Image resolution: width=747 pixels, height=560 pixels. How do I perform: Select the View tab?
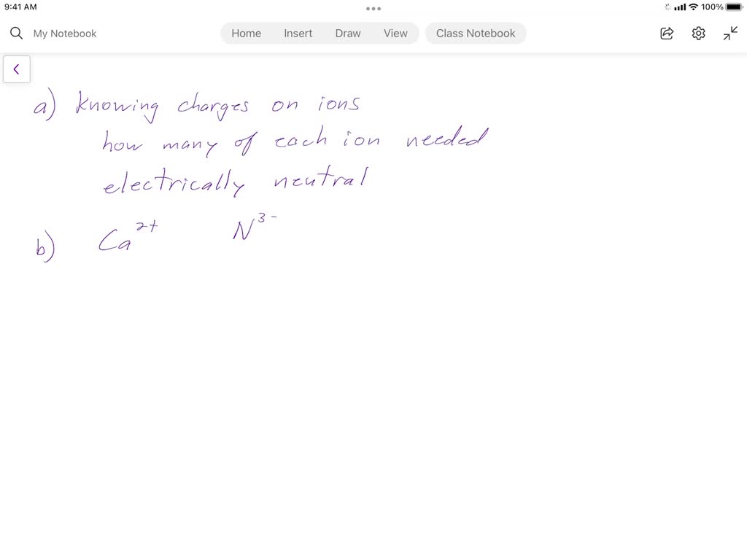point(395,33)
